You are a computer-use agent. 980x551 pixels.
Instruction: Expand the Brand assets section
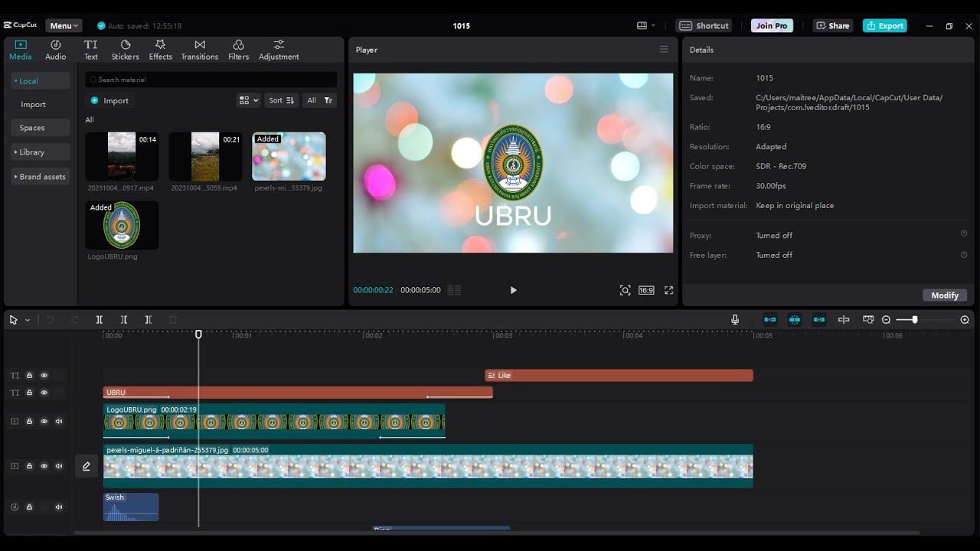pyautogui.click(x=41, y=177)
